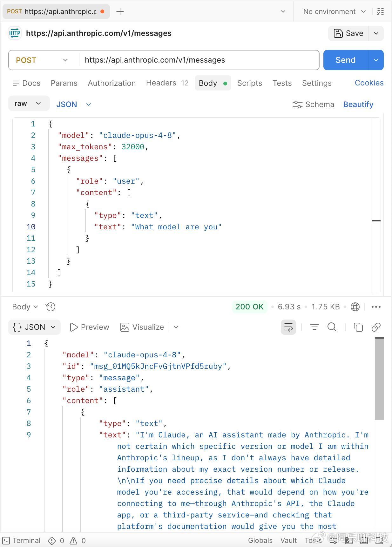This screenshot has height=547, width=392.
Task: Click the "What model are you" text
Action: point(176,227)
